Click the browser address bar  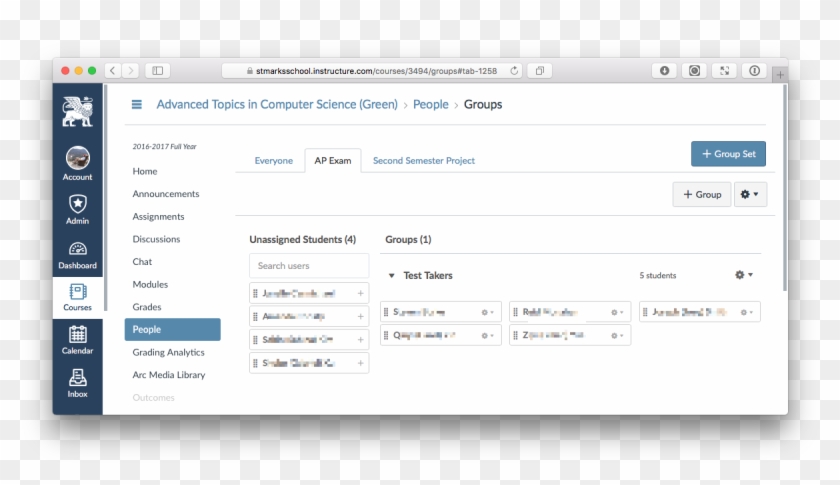[372, 71]
